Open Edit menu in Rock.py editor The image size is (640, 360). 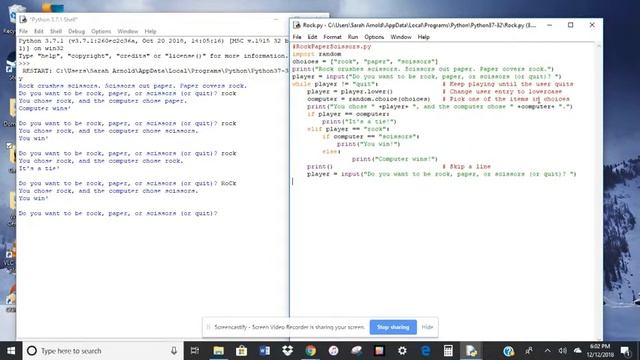pos(312,37)
